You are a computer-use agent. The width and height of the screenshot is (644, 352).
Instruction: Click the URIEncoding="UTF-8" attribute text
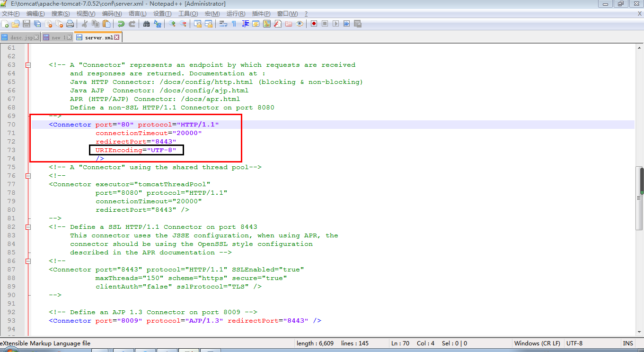pos(136,150)
